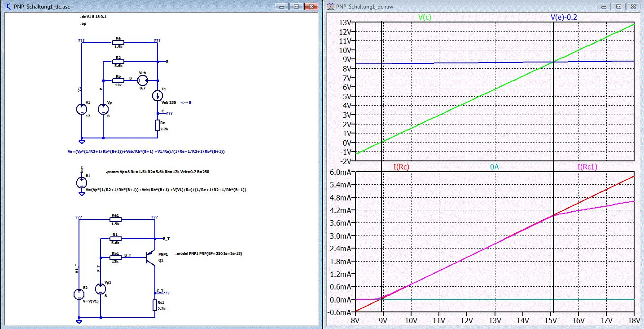Screen dimensions: 644x329
Task: Select the red I(Rc) trace label
Action: coord(401,167)
